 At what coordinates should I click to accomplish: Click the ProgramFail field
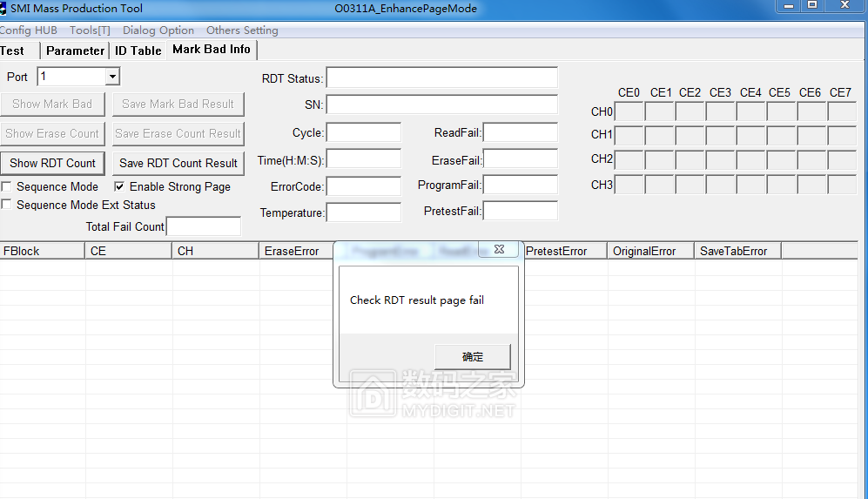point(521,185)
